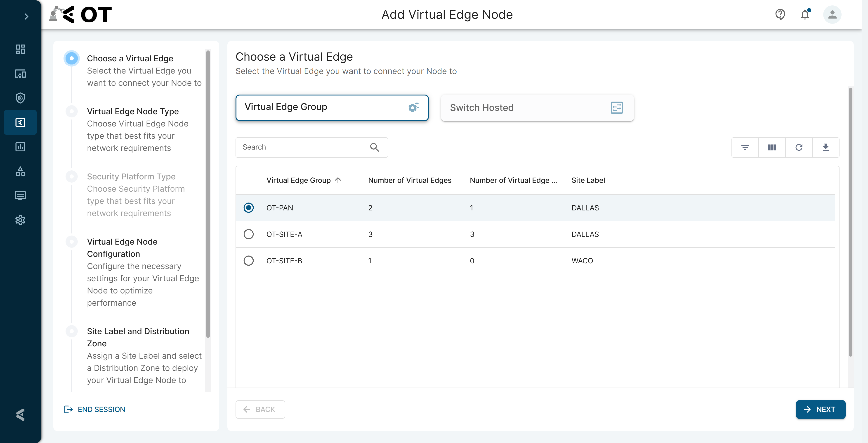Screen dimensions: 868x443
Task: Sort by Site Label column
Action: click(x=588, y=181)
